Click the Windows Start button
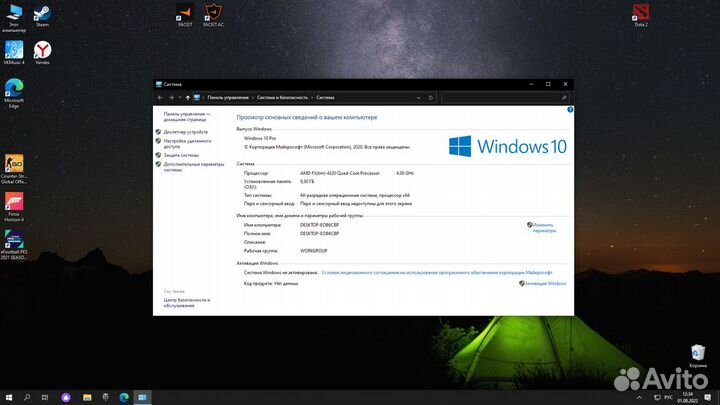The image size is (720, 405). click(x=8, y=397)
